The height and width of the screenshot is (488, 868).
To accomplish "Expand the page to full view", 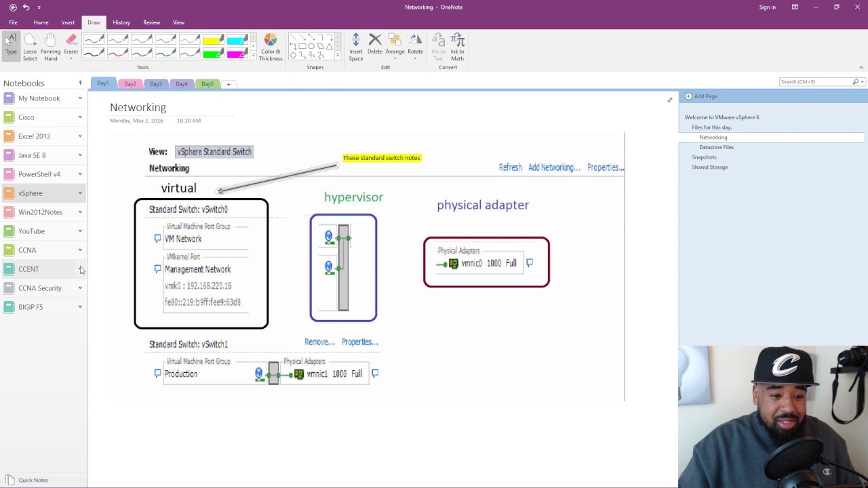I will tap(670, 100).
